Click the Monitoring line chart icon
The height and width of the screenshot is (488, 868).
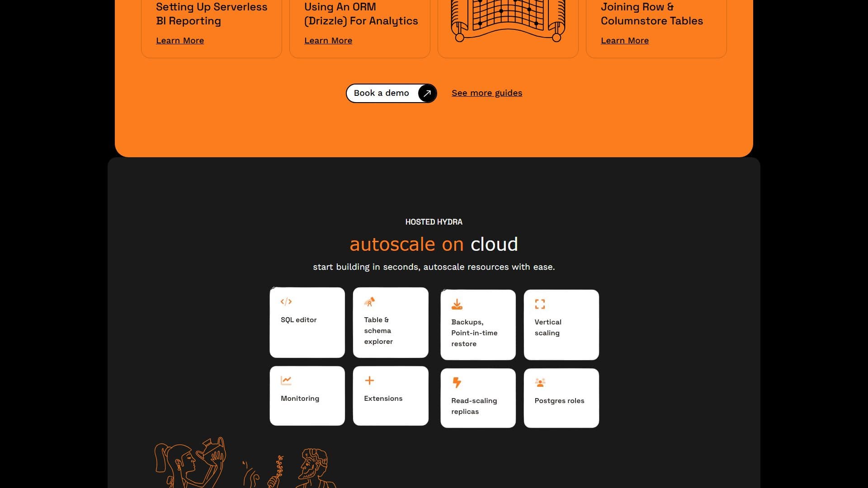click(x=286, y=380)
